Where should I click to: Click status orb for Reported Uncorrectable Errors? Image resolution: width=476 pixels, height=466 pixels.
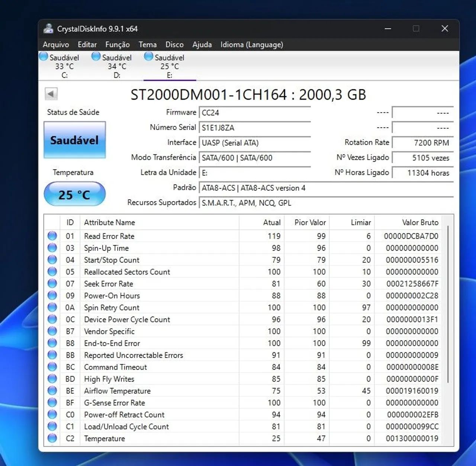(52, 355)
